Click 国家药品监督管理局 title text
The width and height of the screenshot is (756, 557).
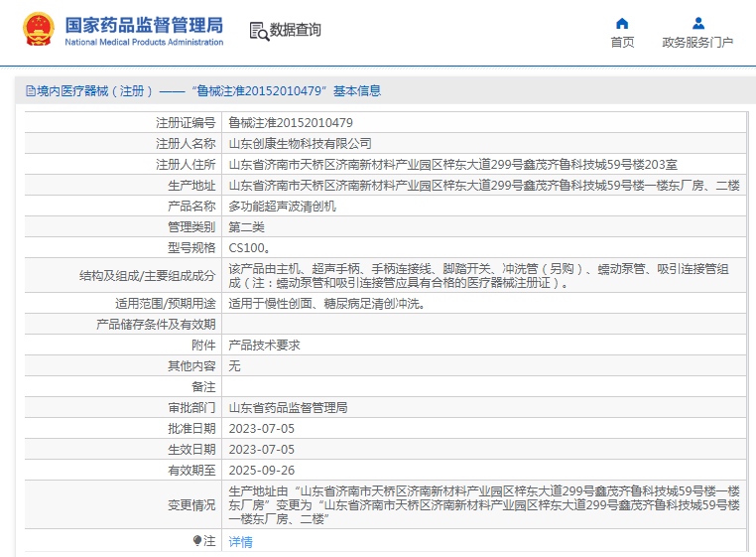click(x=144, y=25)
